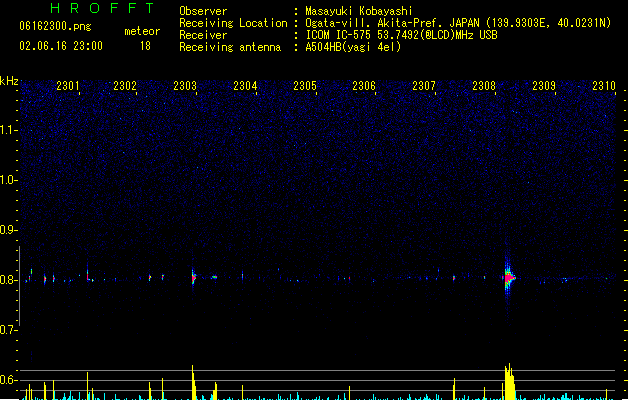The image size is (629, 400).
Task: Click the 2307 time marker
Action: point(424,86)
